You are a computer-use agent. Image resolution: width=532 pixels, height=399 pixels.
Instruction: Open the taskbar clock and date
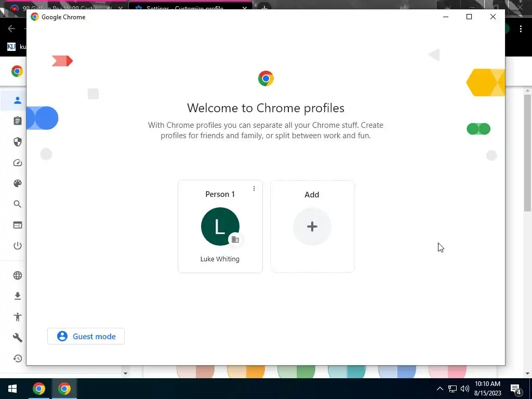(487, 389)
